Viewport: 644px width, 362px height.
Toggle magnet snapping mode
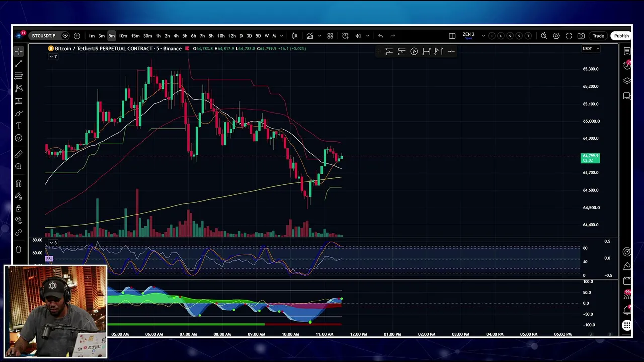point(19,184)
